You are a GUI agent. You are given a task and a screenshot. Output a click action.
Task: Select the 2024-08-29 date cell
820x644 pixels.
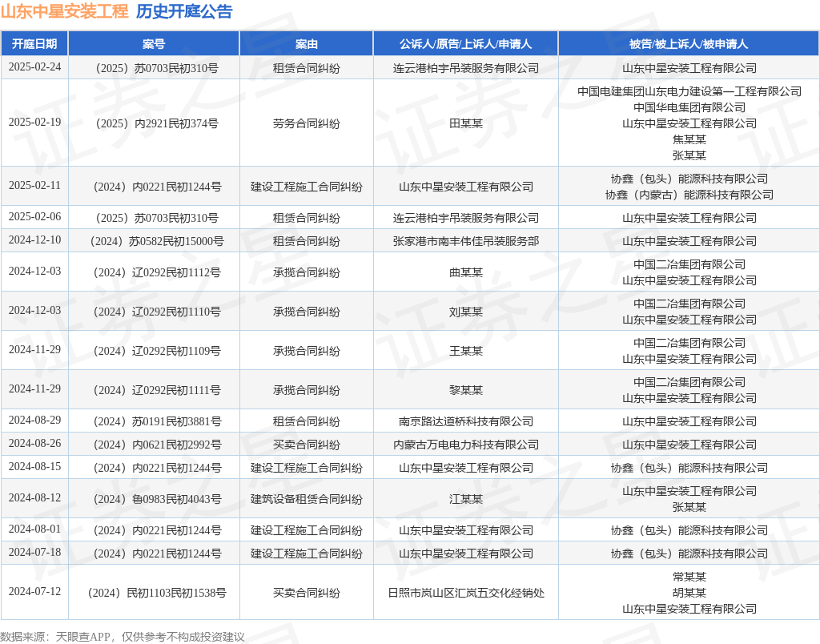[34, 420]
